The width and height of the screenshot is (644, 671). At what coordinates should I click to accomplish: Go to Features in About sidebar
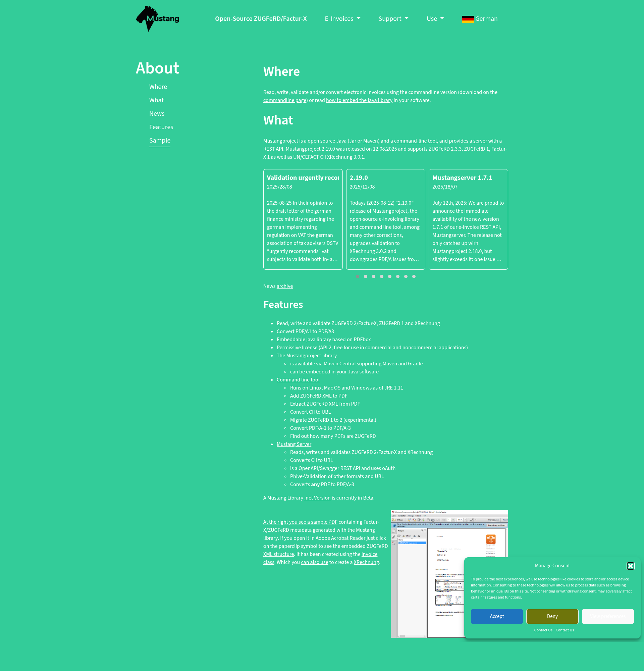point(161,127)
